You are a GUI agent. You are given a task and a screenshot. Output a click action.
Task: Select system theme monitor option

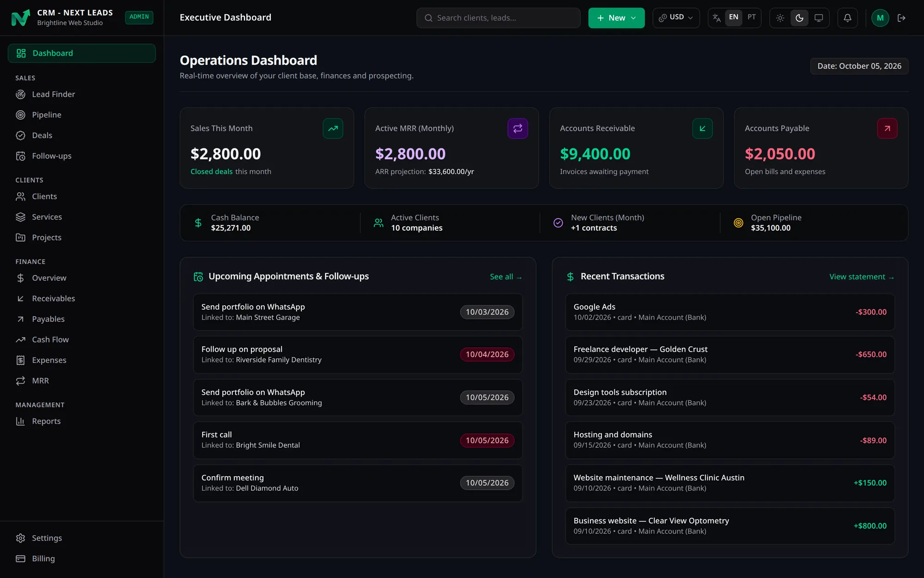tap(819, 18)
